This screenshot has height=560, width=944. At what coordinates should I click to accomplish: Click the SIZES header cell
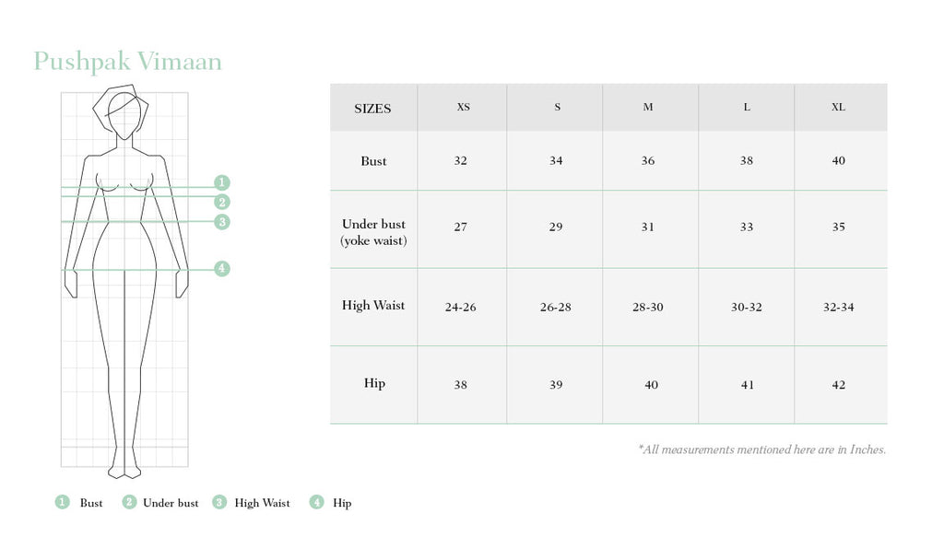tap(372, 109)
